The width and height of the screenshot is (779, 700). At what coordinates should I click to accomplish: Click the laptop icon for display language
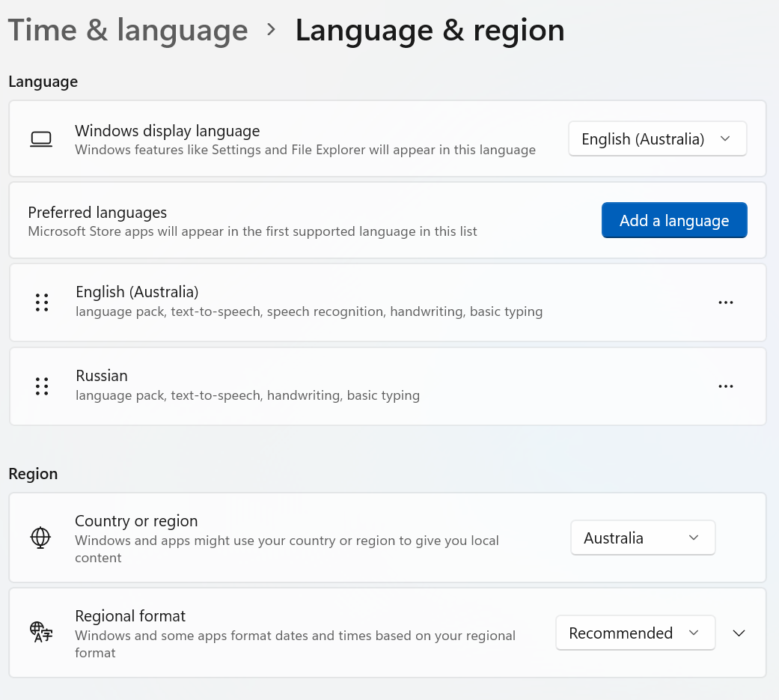[x=41, y=139]
